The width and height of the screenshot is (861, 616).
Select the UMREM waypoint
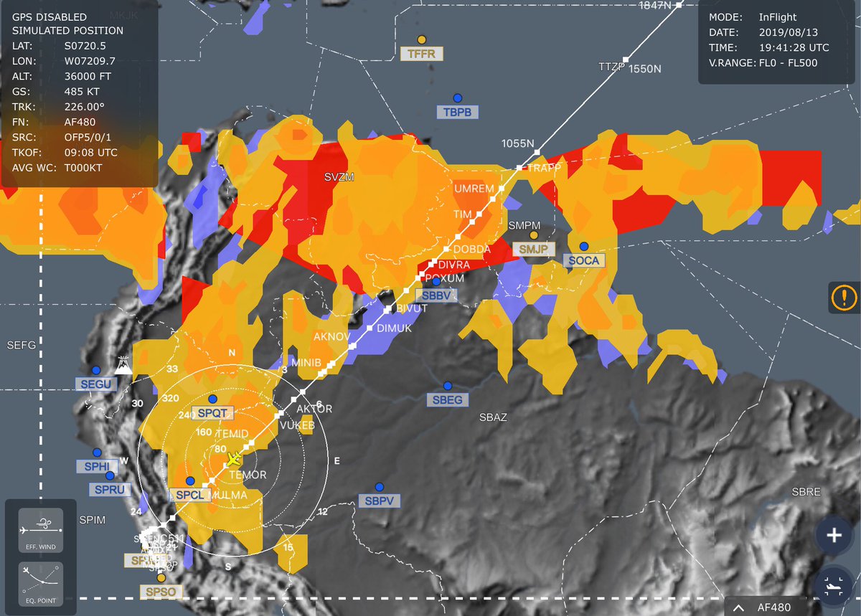502,188
